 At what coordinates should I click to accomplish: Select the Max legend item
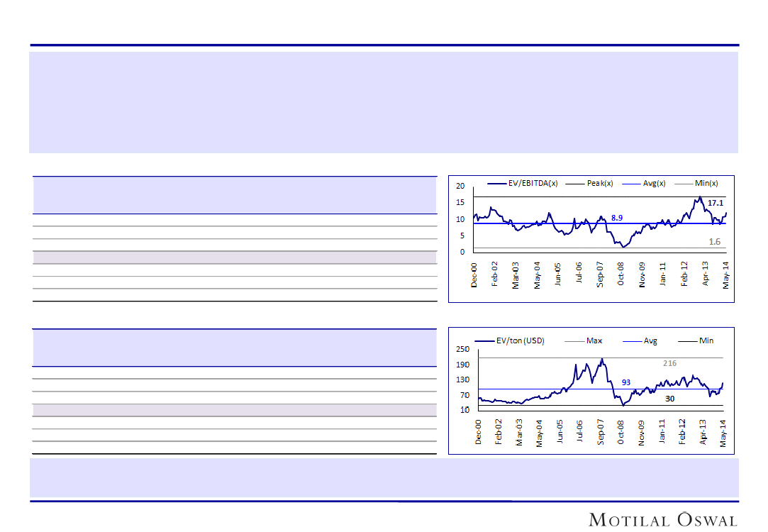coord(594,340)
